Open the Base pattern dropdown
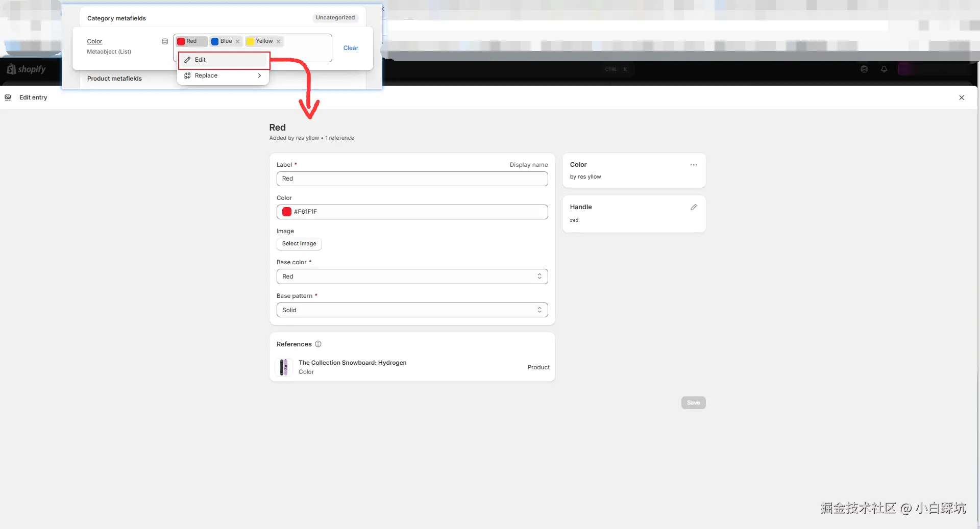This screenshot has width=980, height=529. click(x=412, y=310)
